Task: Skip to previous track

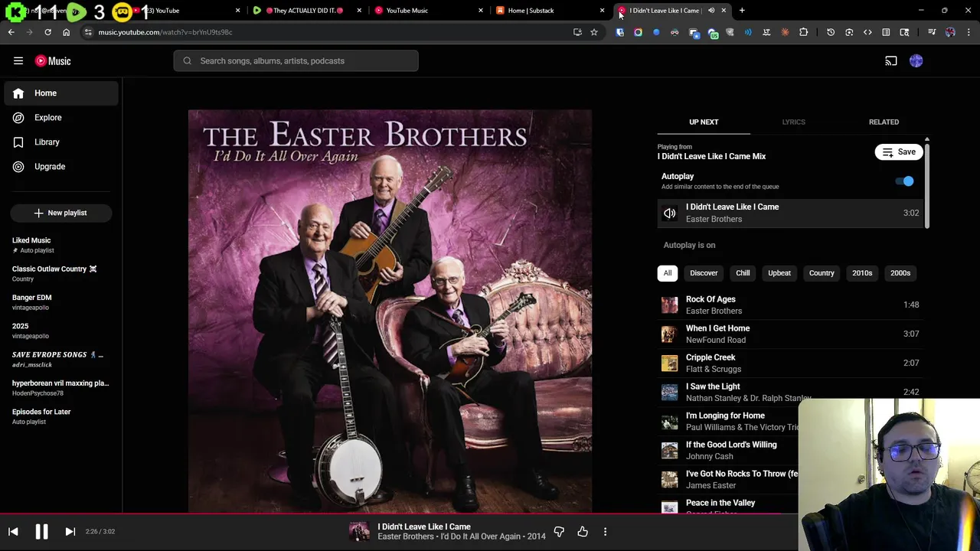Action: [13, 531]
